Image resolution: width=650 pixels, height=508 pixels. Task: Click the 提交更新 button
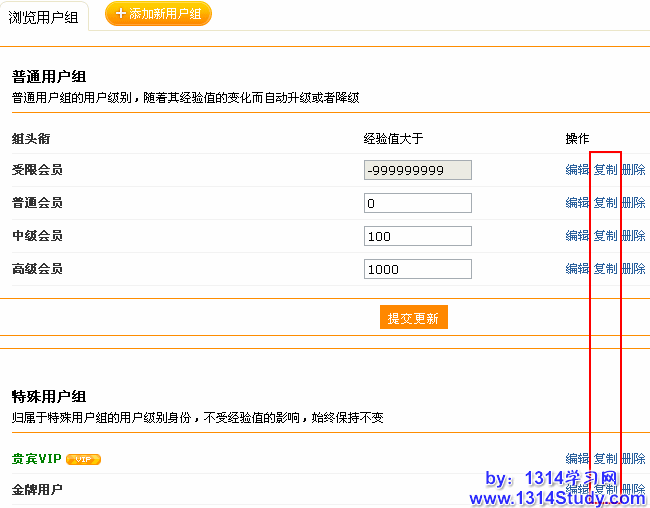click(x=414, y=318)
